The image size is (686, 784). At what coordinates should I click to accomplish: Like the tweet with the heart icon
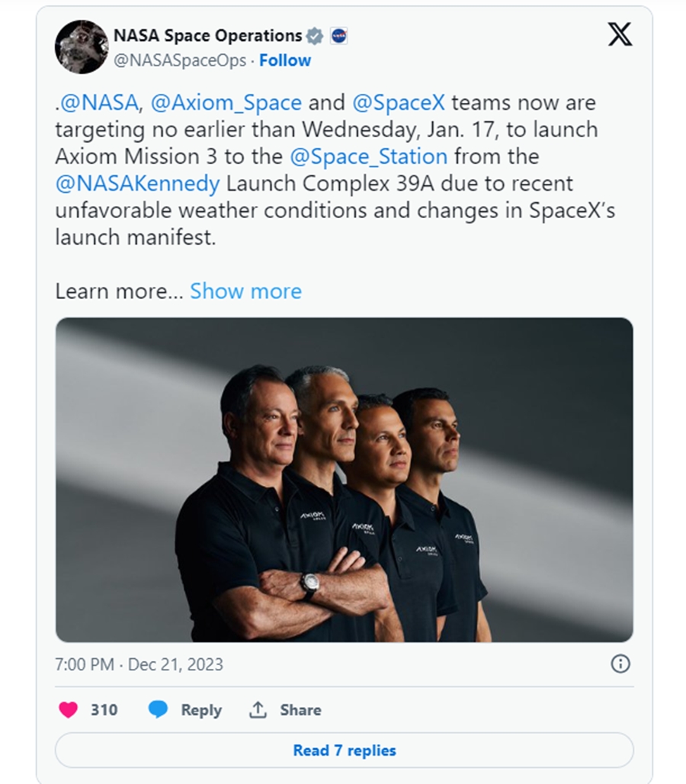coord(69,710)
